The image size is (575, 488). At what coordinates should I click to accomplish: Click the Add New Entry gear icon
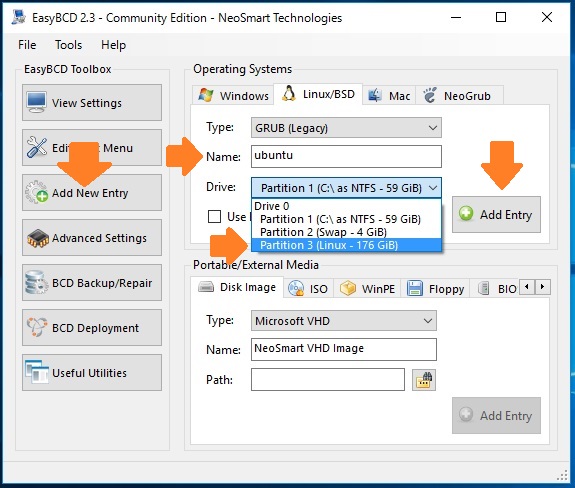[36, 192]
